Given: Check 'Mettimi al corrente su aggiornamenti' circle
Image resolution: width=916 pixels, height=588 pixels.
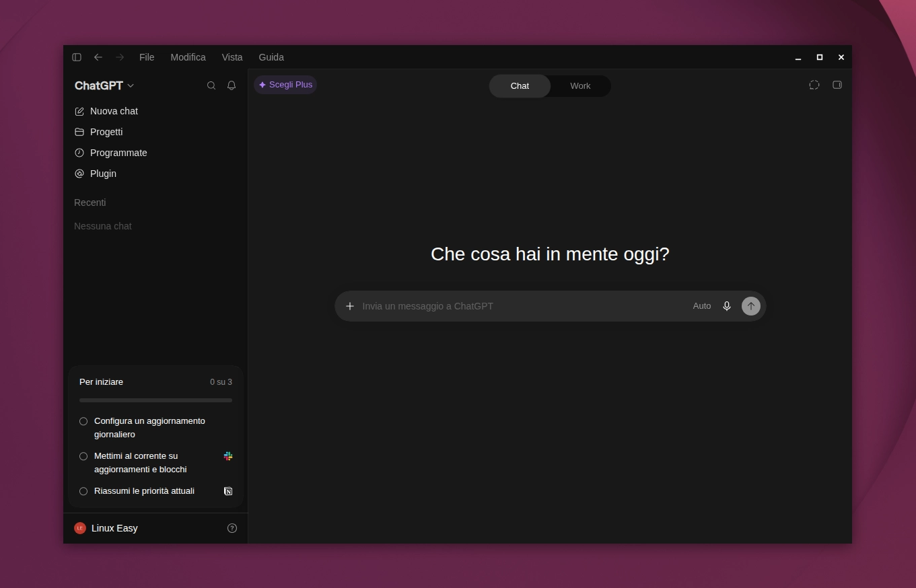Looking at the screenshot, I should (x=83, y=456).
